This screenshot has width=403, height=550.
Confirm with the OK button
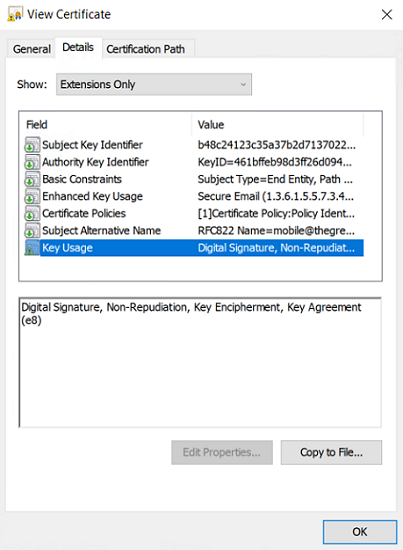(x=360, y=532)
